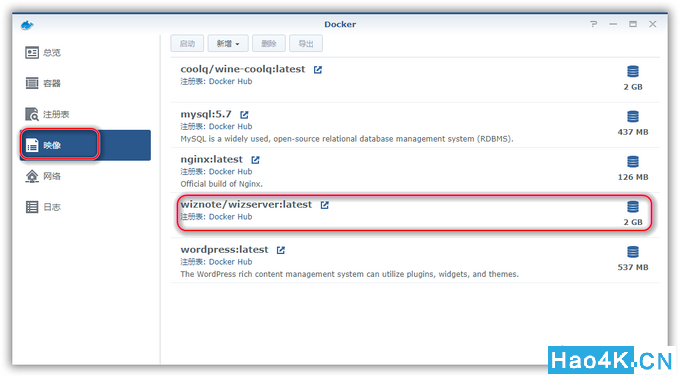Click Docker Hub registry under wiznote/wizserver
Screen dimensions: 680x377
tap(230, 217)
